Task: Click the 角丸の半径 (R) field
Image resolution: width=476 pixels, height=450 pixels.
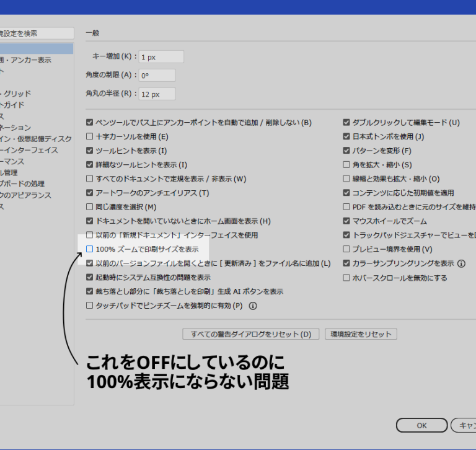Action: [157, 94]
